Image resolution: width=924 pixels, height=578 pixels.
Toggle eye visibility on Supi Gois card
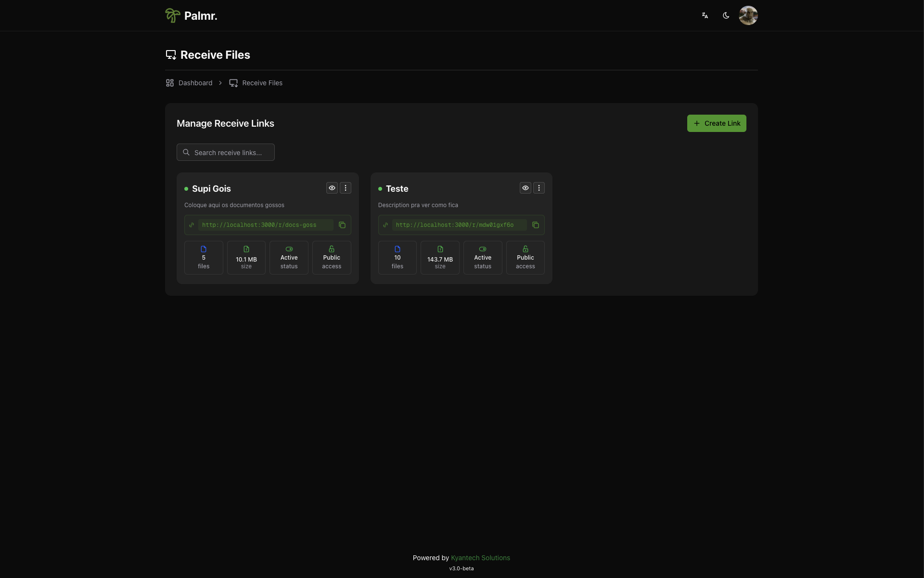(332, 188)
